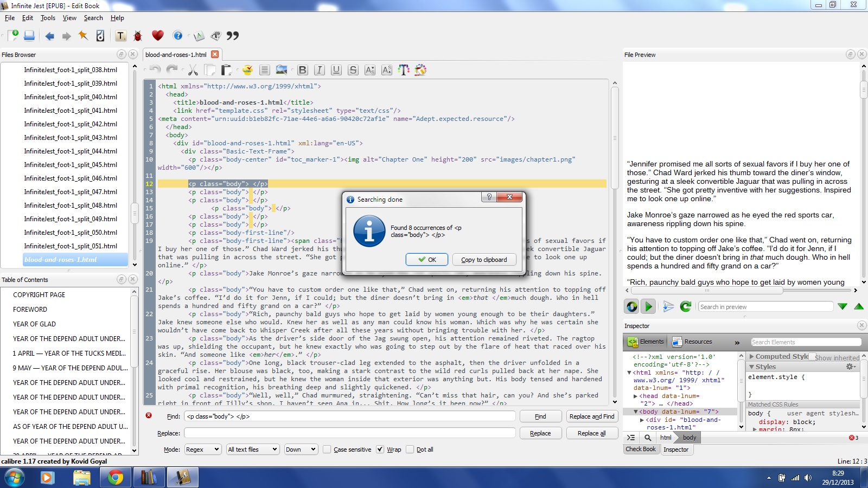Click the Search in preview field

point(765,307)
